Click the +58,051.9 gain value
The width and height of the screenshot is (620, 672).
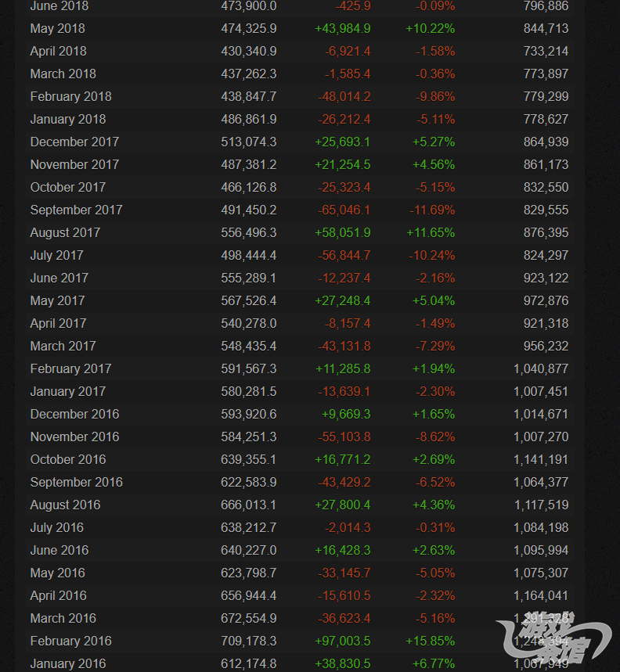(343, 232)
